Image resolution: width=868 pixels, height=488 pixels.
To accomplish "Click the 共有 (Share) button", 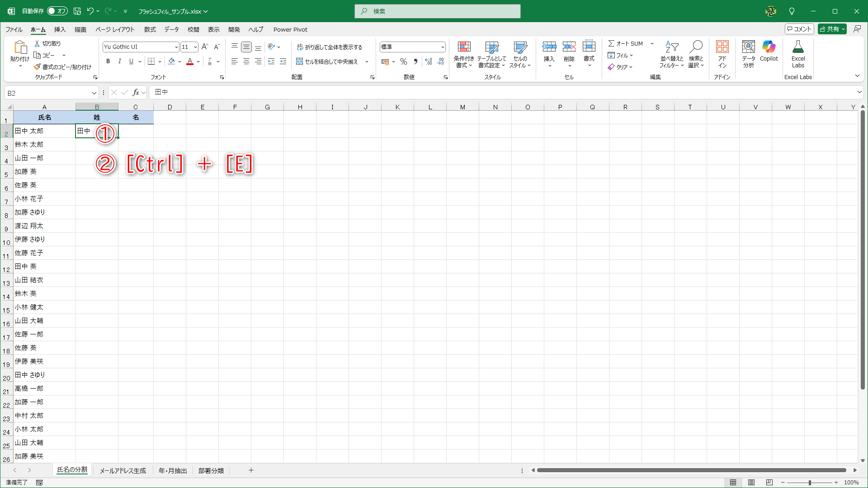I will click(832, 28).
